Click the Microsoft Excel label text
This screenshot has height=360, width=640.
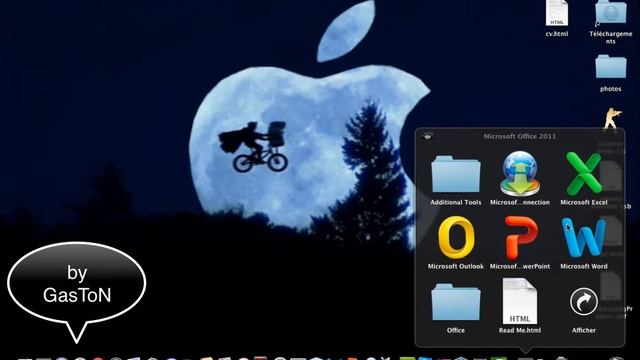tap(584, 202)
